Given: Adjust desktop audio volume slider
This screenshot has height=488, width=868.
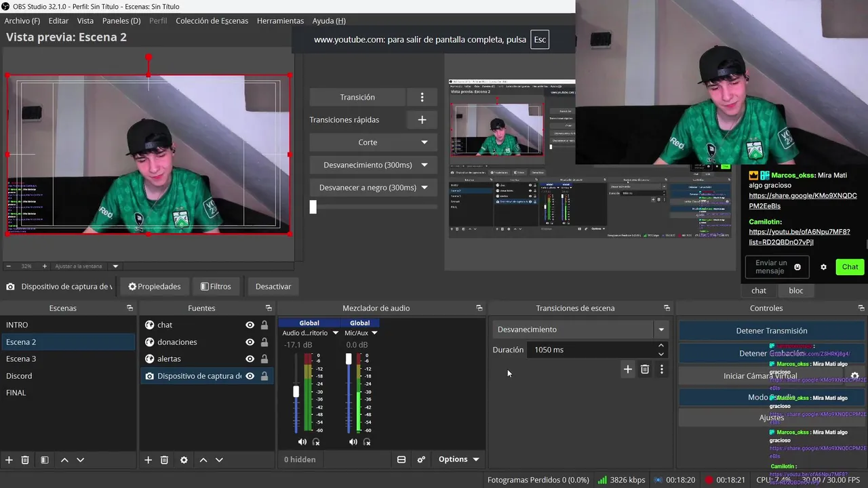Looking at the screenshot, I should pos(296,392).
